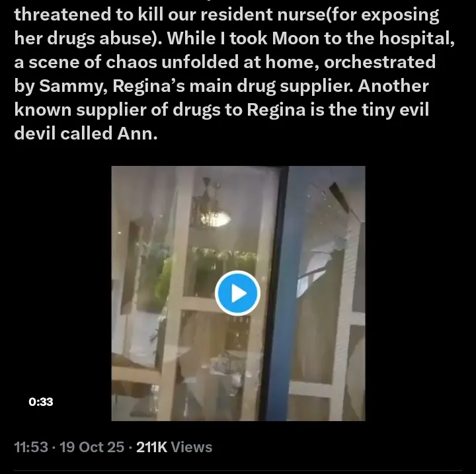Click the white play triangle icon
Image resolution: width=476 pixels, height=474 pixels.
(239, 294)
